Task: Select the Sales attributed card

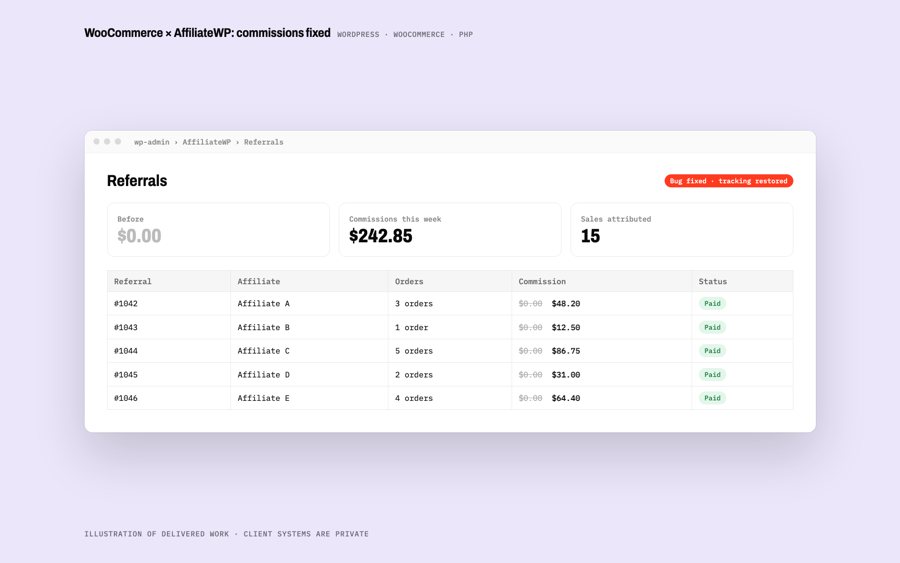Action: click(x=682, y=230)
